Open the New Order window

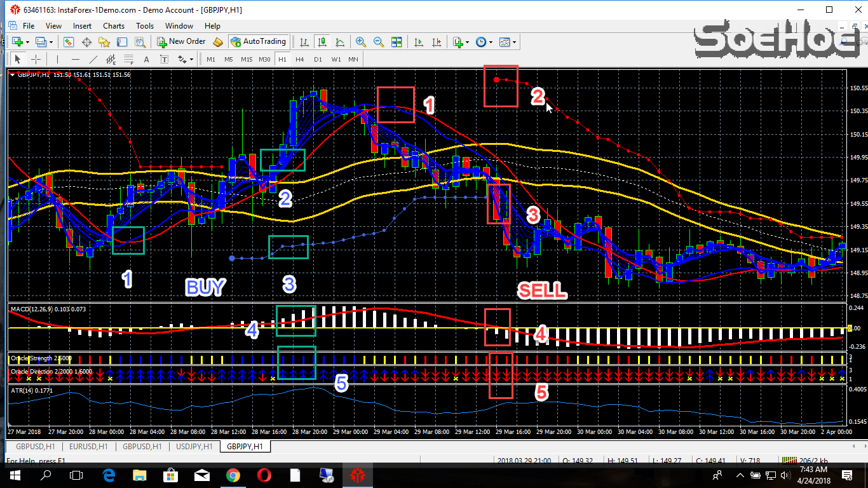point(182,41)
